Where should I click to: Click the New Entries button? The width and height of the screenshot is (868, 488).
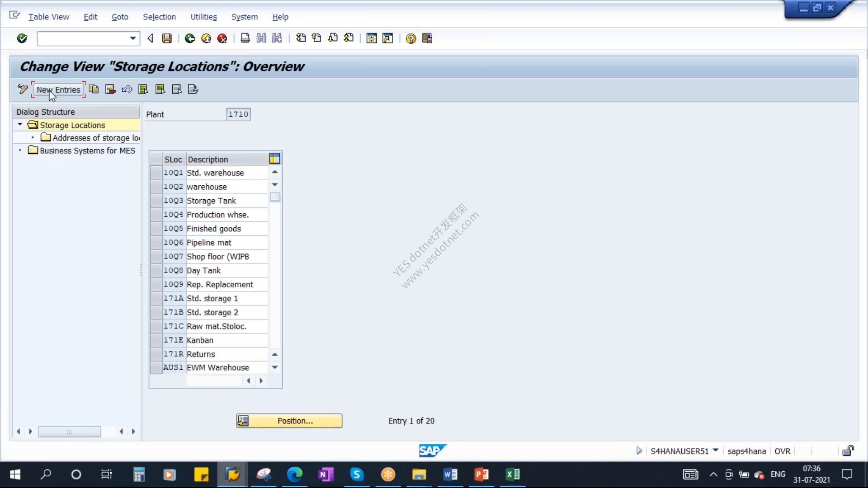(58, 89)
